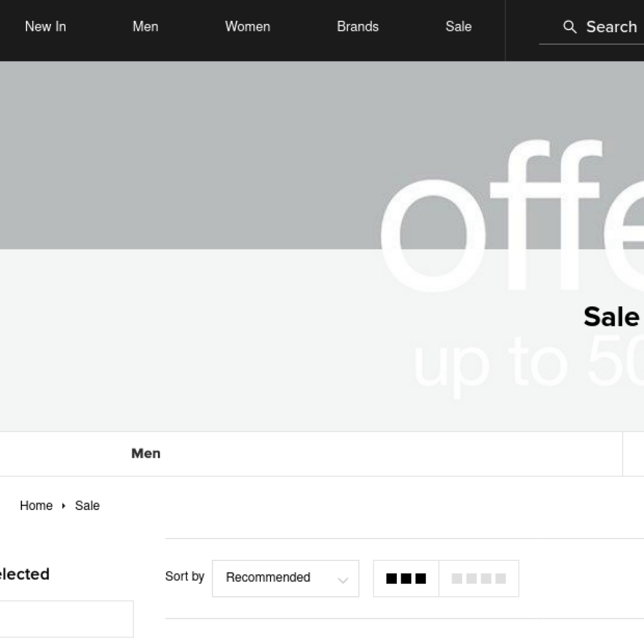The height and width of the screenshot is (644, 644).
Task: Switch to four-column grid view
Action: pos(479,579)
